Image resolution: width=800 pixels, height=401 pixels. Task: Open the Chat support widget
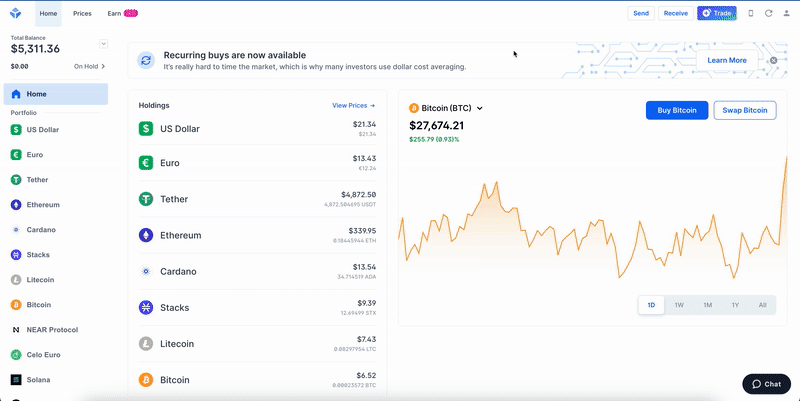coord(766,384)
